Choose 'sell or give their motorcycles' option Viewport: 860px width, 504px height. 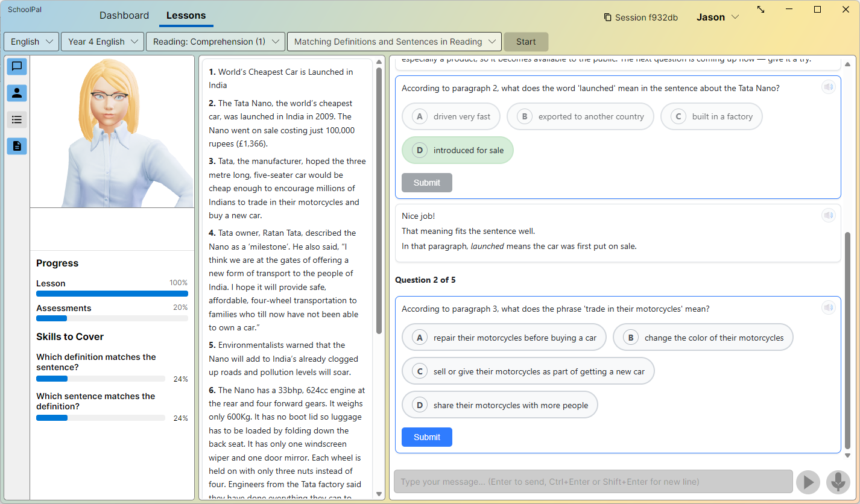coord(528,371)
